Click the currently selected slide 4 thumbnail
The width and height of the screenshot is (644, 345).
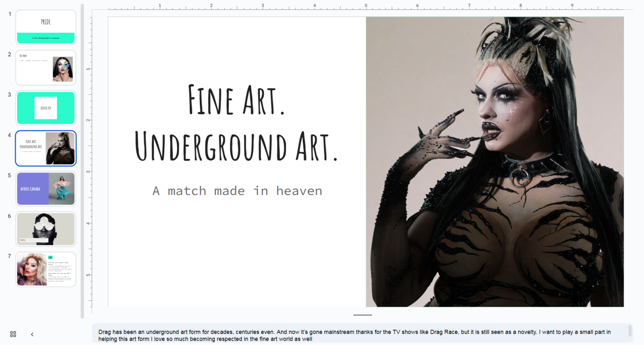coord(46,148)
